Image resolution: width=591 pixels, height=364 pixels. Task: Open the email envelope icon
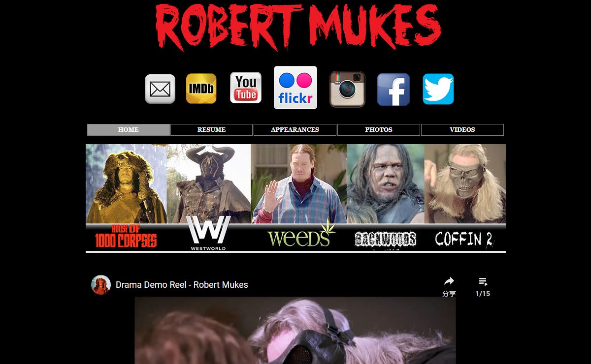click(160, 89)
